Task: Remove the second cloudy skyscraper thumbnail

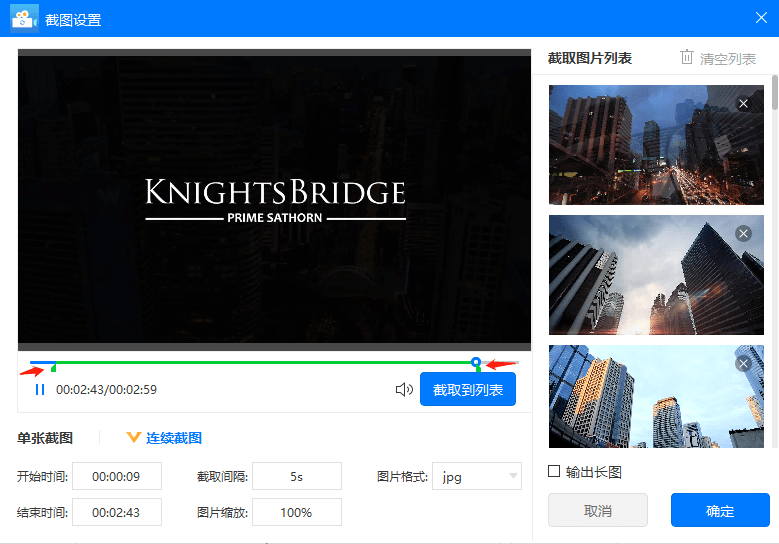Action: pyautogui.click(x=743, y=233)
